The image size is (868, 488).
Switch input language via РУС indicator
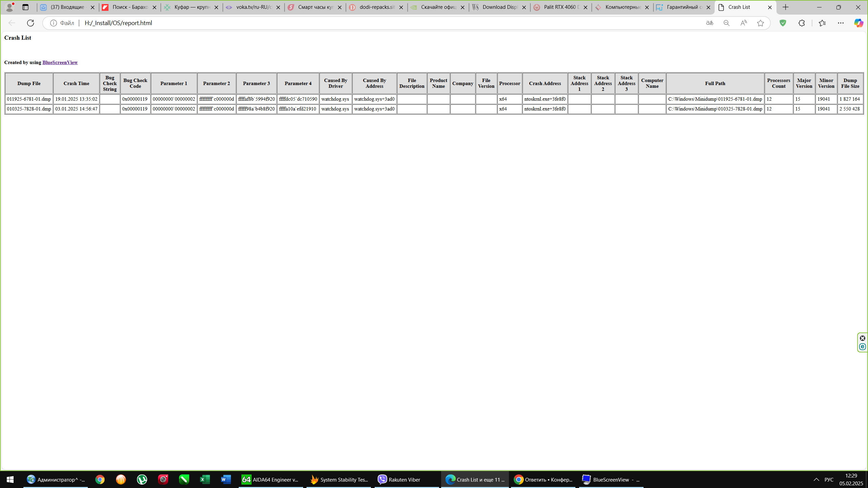829,480
